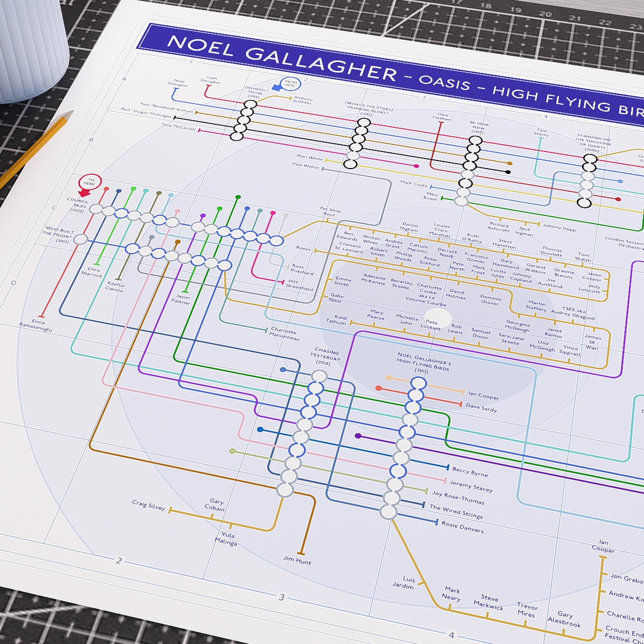Select the name 'Mark Feltham'

pyautogui.click(x=443, y=116)
